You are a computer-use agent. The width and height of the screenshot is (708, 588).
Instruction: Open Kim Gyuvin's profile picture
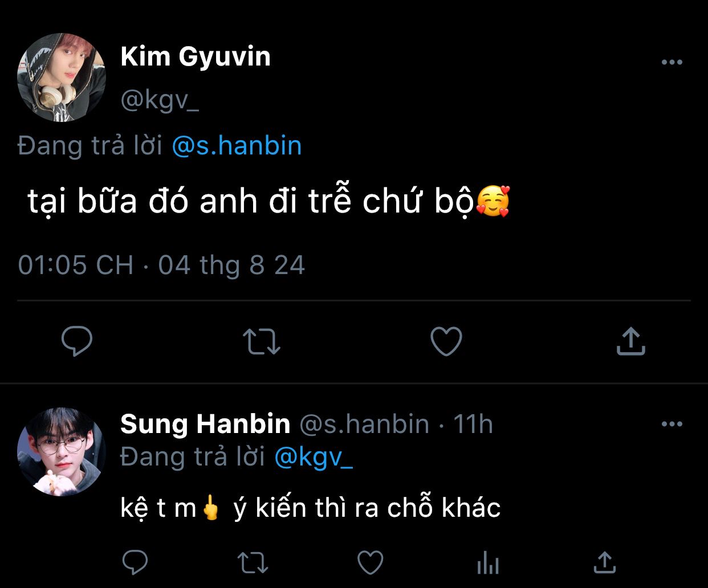point(62,77)
